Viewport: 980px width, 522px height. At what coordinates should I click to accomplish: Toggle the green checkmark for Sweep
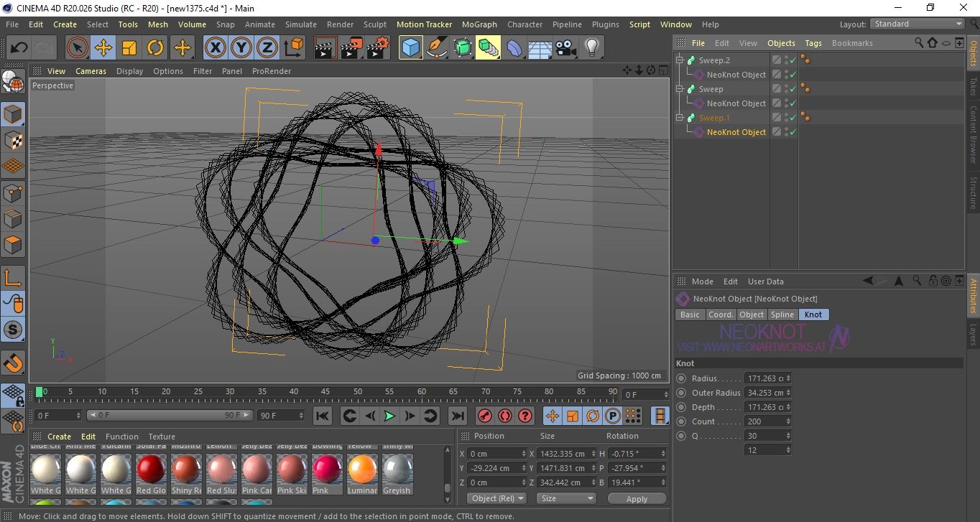tap(792, 89)
